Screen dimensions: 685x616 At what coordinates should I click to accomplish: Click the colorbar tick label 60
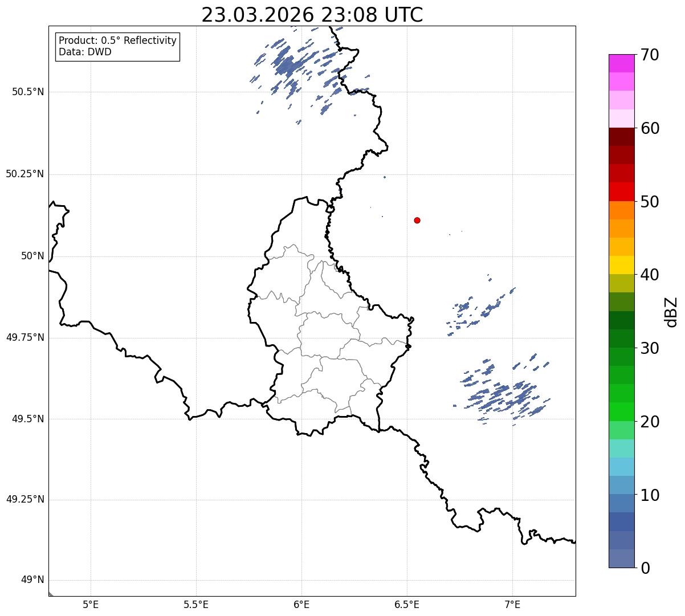point(650,128)
